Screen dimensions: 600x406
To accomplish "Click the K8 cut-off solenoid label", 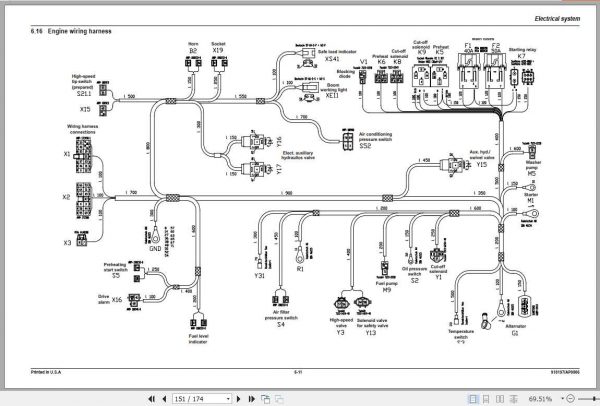I will 398,62.
